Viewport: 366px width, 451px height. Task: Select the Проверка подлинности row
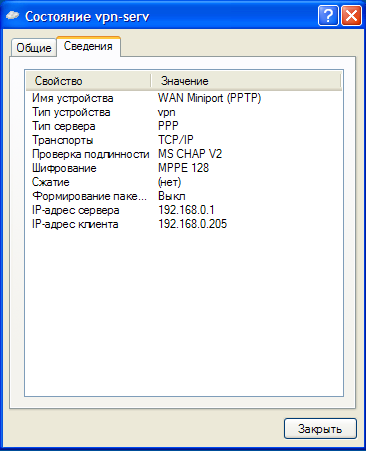click(184, 154)
